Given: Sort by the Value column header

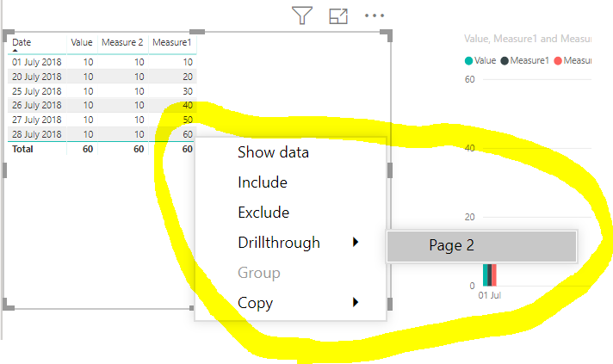Looking at the screenshot, I should [81, 42].
